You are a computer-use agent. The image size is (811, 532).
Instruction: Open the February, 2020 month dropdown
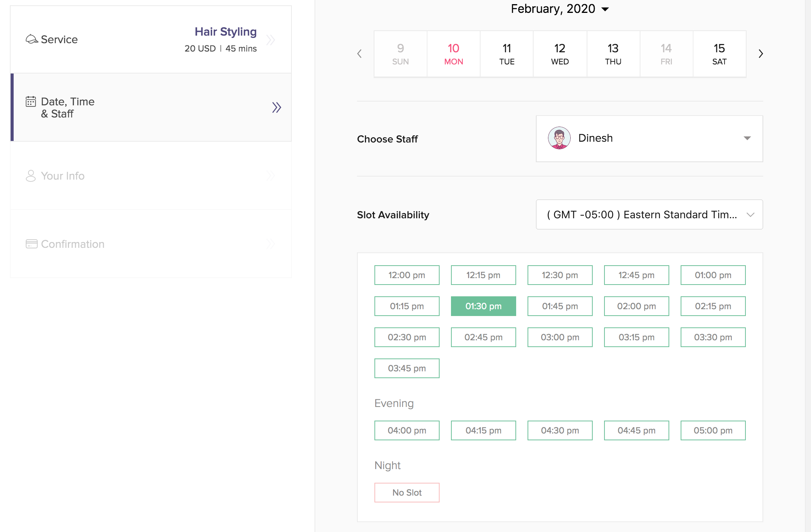[x=560, y=9]
